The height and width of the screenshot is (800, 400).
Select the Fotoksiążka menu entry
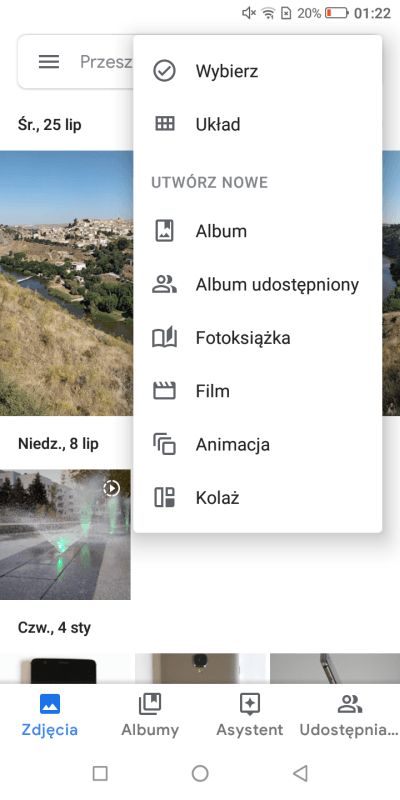tap(258, 338)
